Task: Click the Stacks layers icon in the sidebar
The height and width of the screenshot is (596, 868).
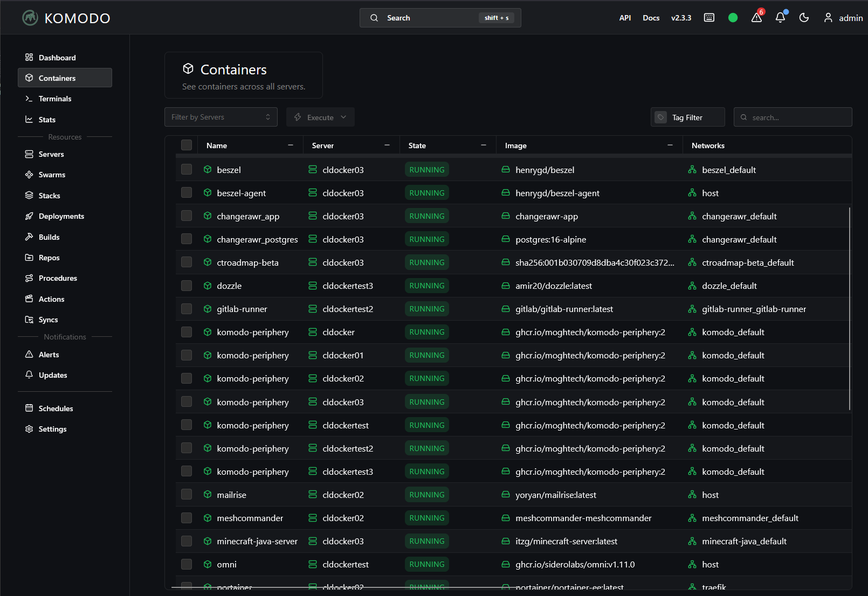Action: tap(29, 195)
